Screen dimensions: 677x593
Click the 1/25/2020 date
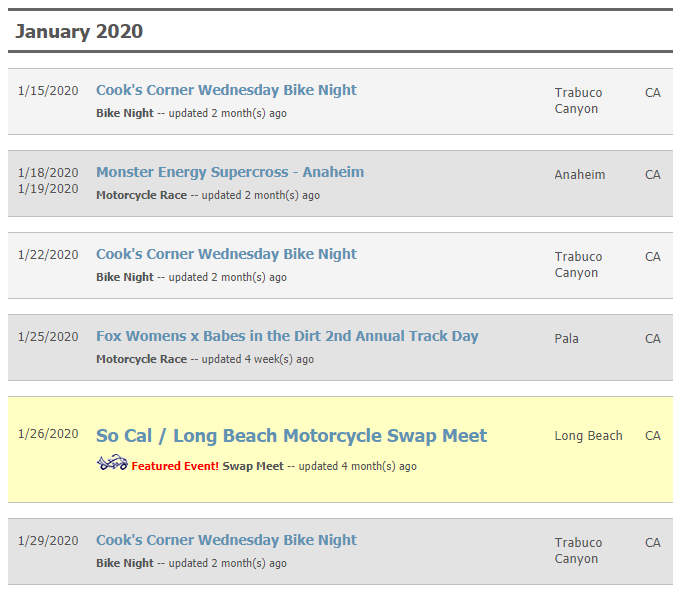[48, 337]
